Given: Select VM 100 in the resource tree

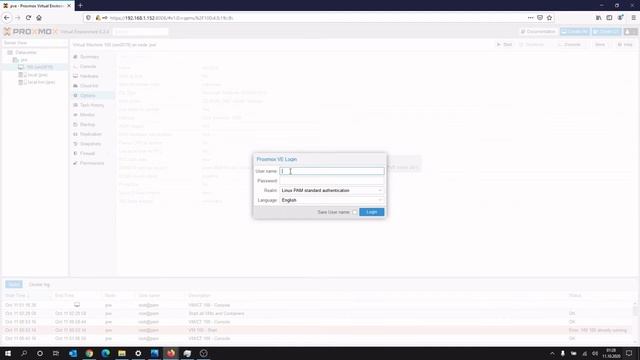Looking at the screenshot, I should pos(40,67).
